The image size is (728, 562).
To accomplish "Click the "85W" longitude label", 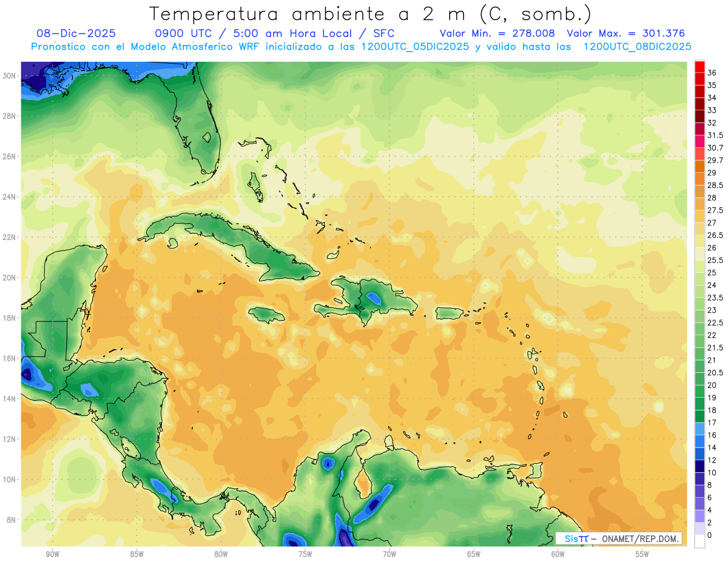I will (x=136, y=554).
